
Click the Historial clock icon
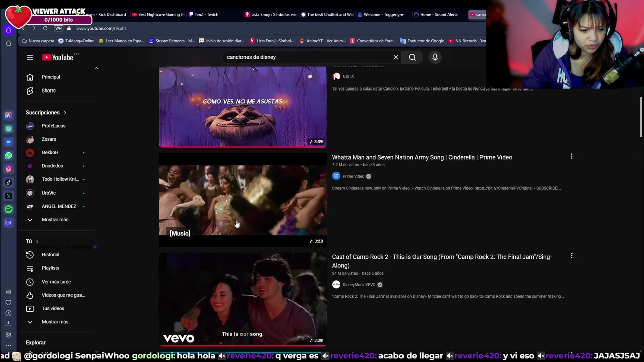[x=30, y=255]
